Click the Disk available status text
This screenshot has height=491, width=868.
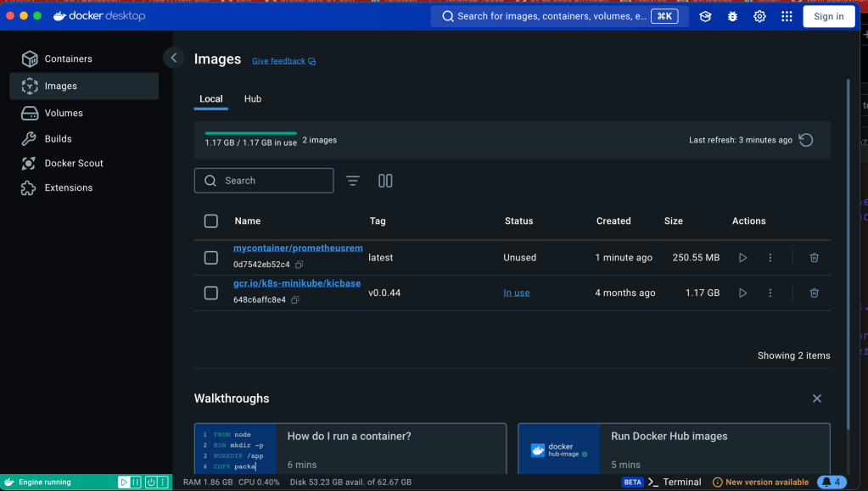click(x=351, y=483)
